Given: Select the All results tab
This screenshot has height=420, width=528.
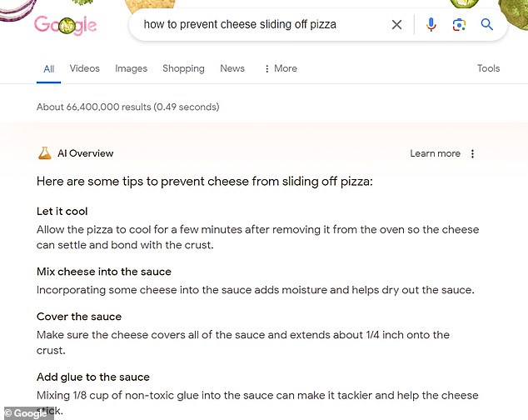Looking at the screenshot, I should click(x=48, y=68).
